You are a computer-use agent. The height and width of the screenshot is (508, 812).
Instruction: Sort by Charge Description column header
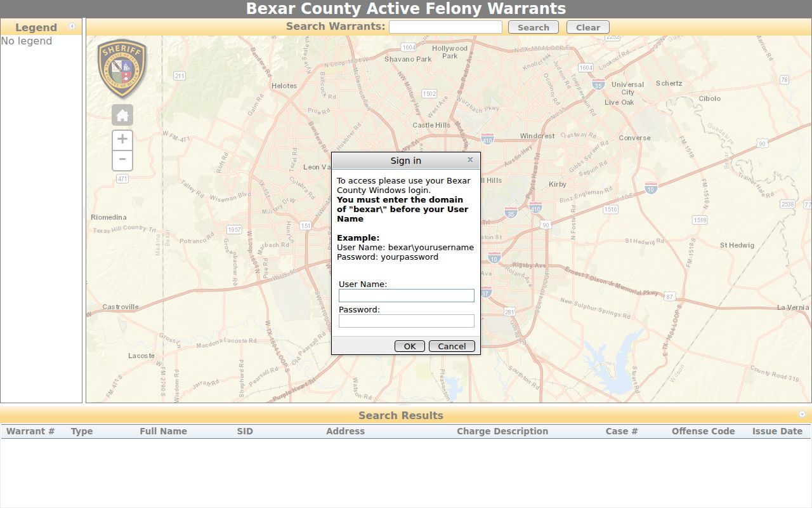[502, 431]
